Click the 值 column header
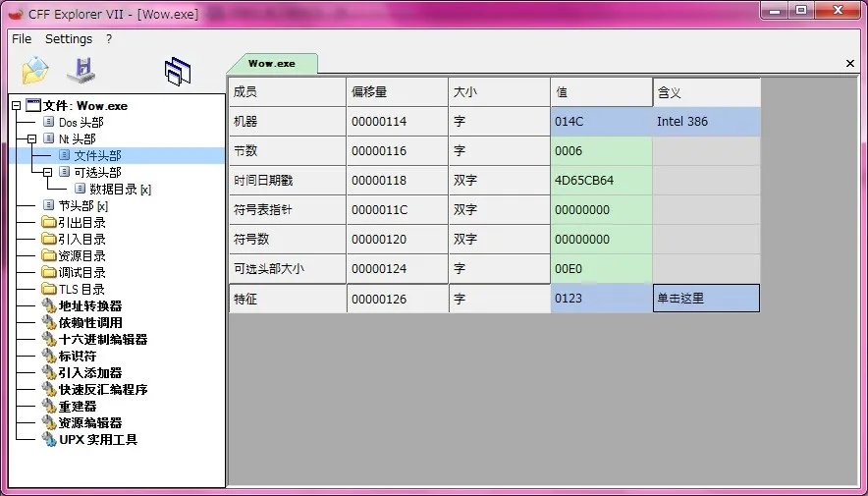The height and width of the screenshot is (496, 868). [601, 92]
